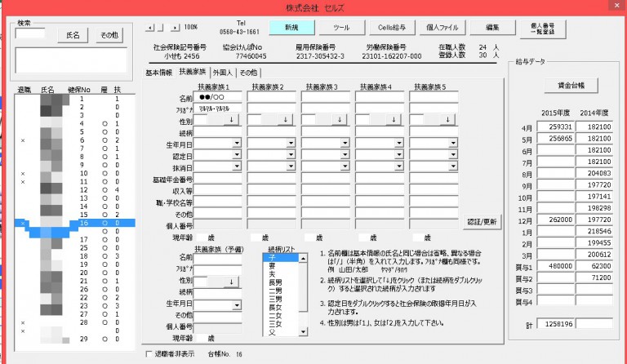
Task: Click the 扶養家族5 性別 arrow button
Action: 447,119
